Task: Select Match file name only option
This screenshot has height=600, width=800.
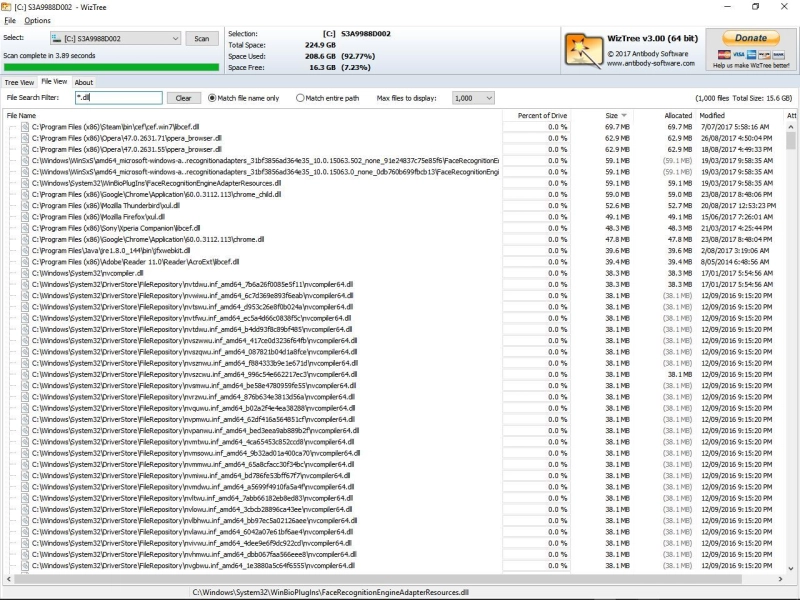Action: click(212, 98)
